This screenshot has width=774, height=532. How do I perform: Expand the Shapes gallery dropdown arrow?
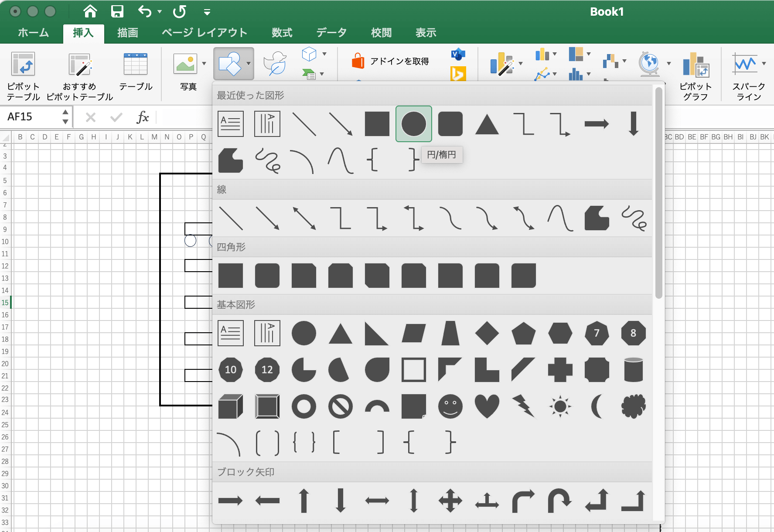point(248,64)
